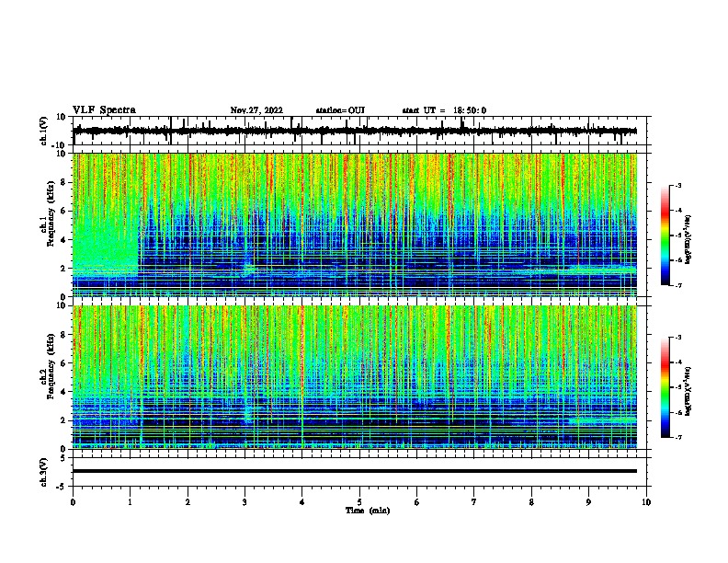This screenshot has height=563, width=728.
Task: Click the "-3" label on ch.1 colorbar
Action: pos(677,185)
